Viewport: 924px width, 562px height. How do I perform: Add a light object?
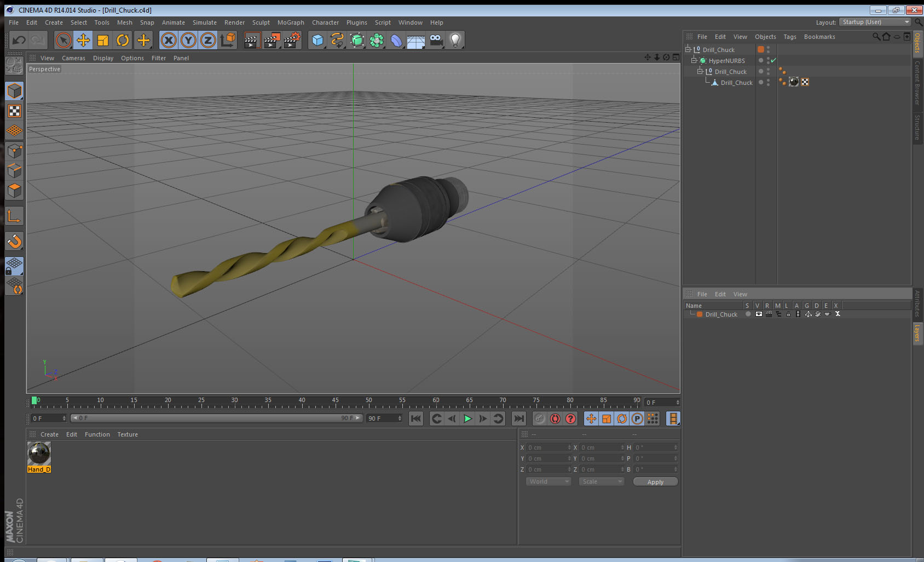point(455,40)
